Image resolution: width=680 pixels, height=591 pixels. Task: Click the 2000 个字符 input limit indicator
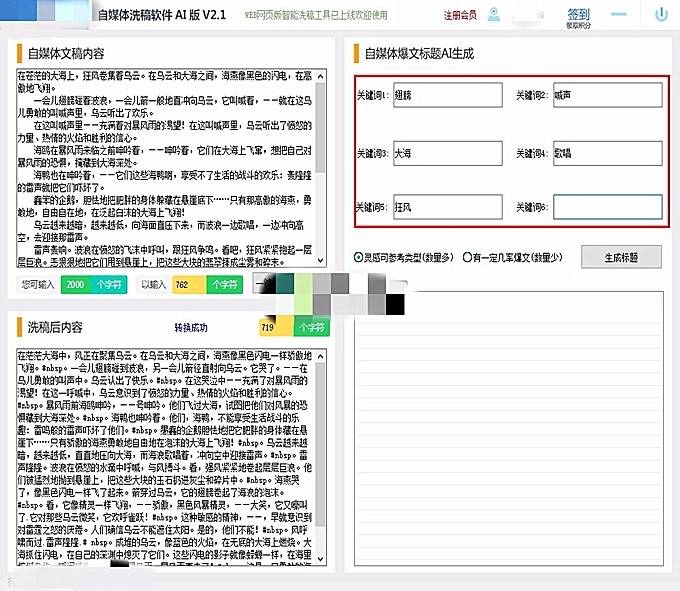point(94,284)
